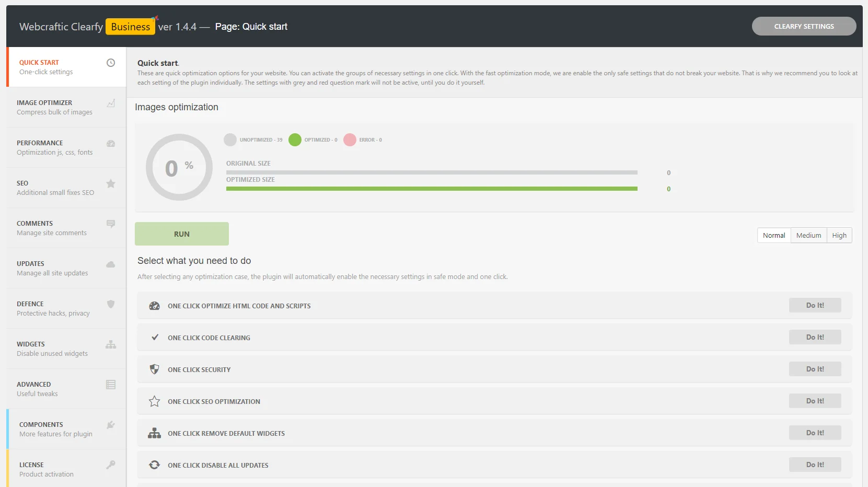Click the speech bubble icon next to Comments
This screenshot has height=487, width=868.
point(110,224)
